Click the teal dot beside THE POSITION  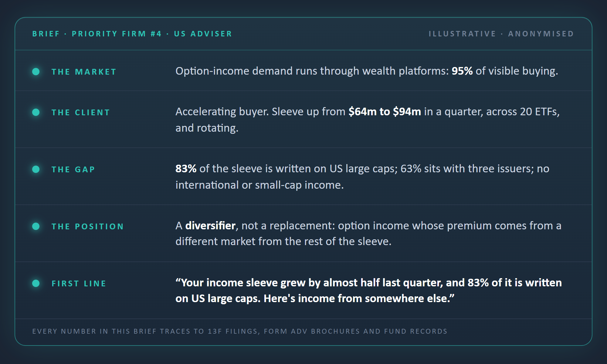point(36,226)
